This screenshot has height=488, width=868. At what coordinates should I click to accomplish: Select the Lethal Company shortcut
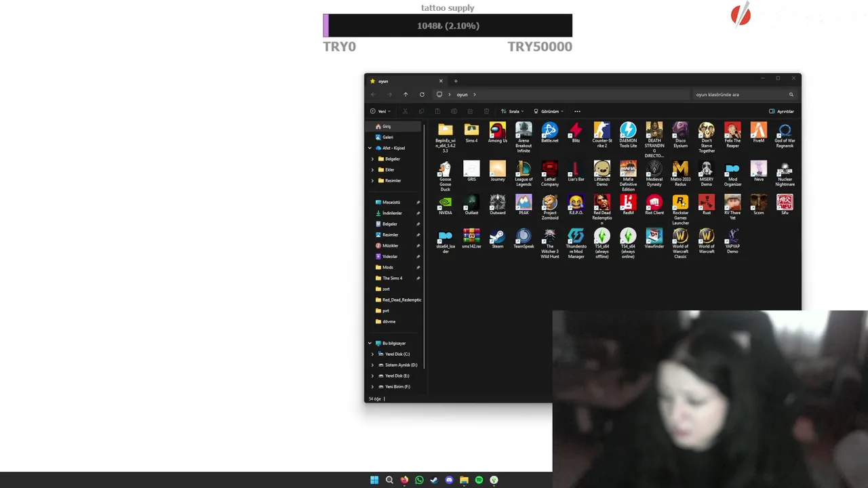550,174
